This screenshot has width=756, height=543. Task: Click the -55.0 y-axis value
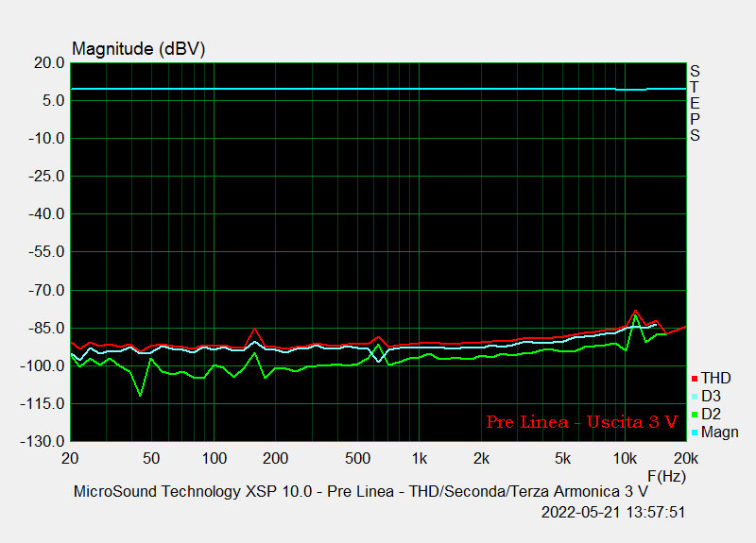point(46,251)
